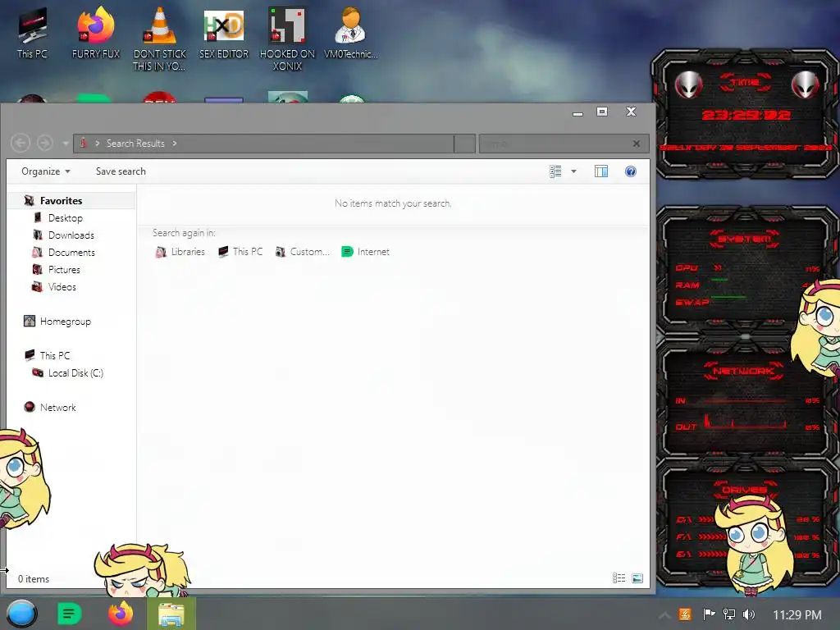The image size is (840, 630).
Task: Close the Explorer window
Action: tap(631, 111)
